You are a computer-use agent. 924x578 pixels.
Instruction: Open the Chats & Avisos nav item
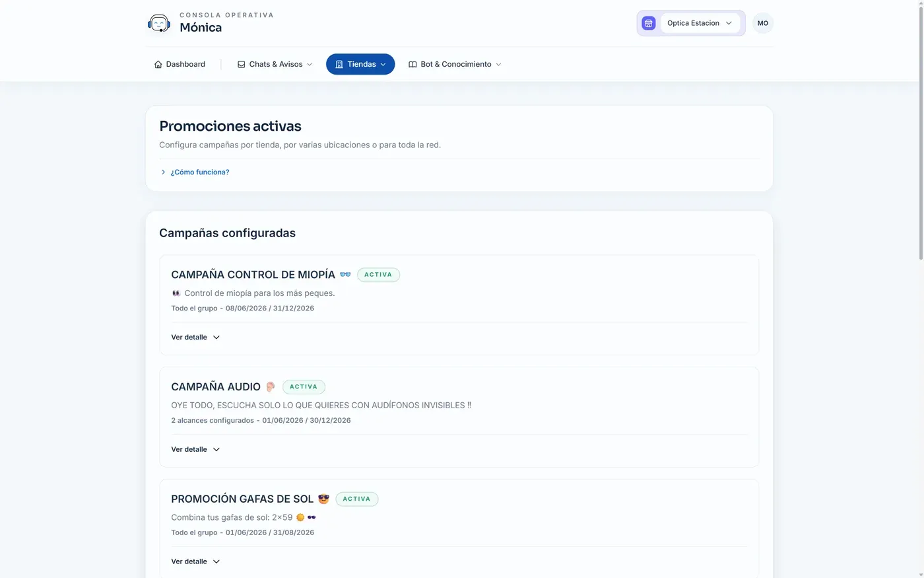point(275,64)
